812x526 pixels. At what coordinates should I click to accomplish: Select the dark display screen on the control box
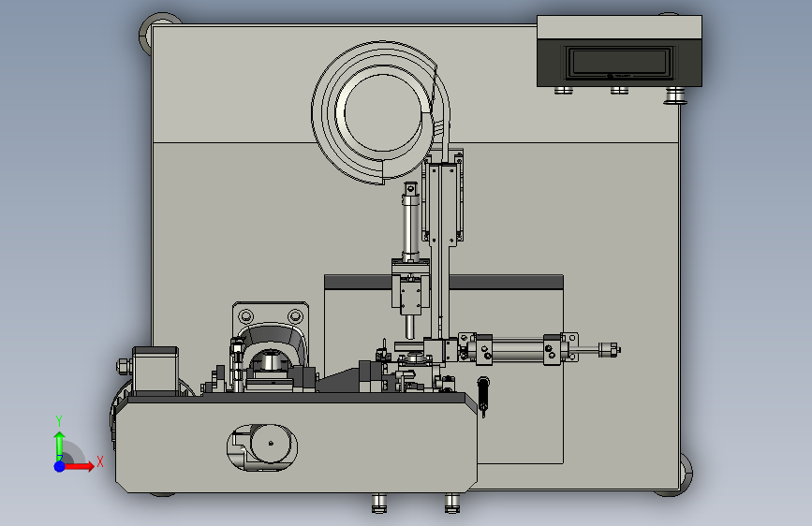point(619,63)
